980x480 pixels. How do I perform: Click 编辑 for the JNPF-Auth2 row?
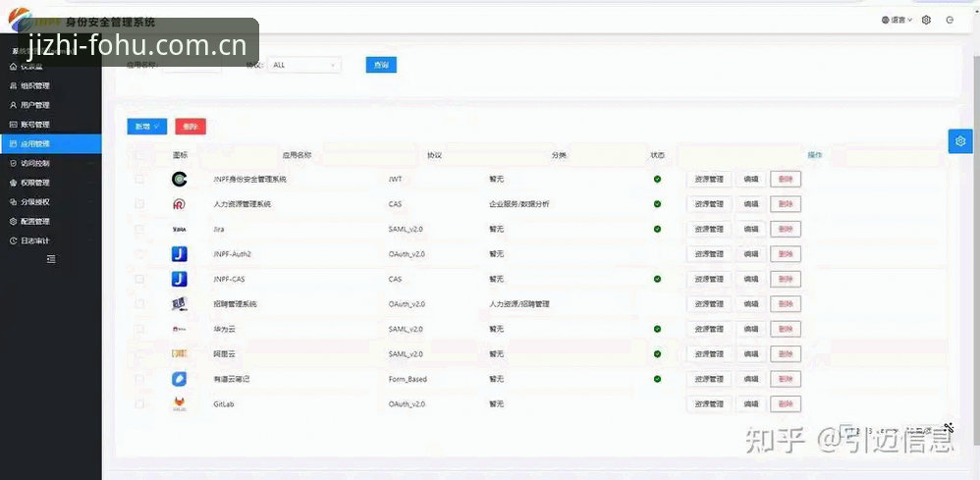tap(750, 254)
